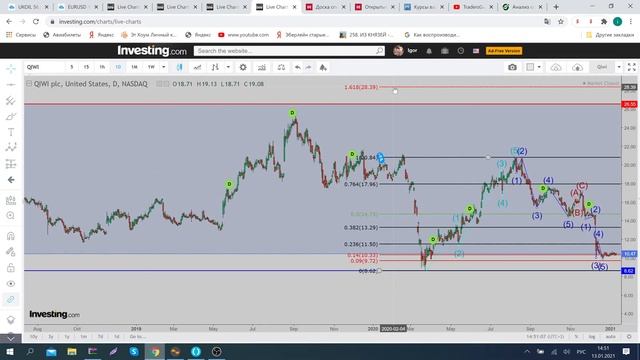Click the save chart cloud upload icon
Viewport: 640px width, 360px height.
click(x=578, y=67)
